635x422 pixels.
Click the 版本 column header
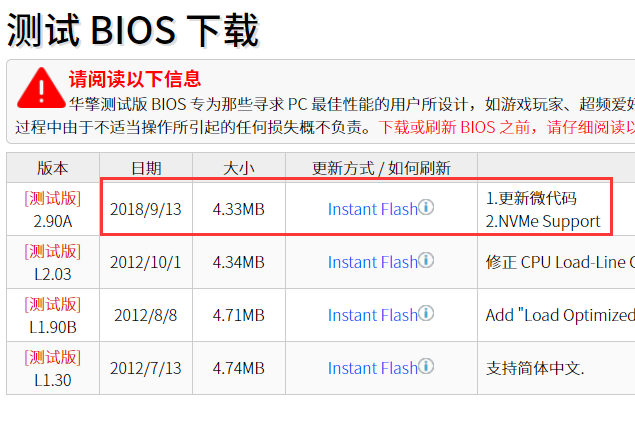click(x=53, y=168)
